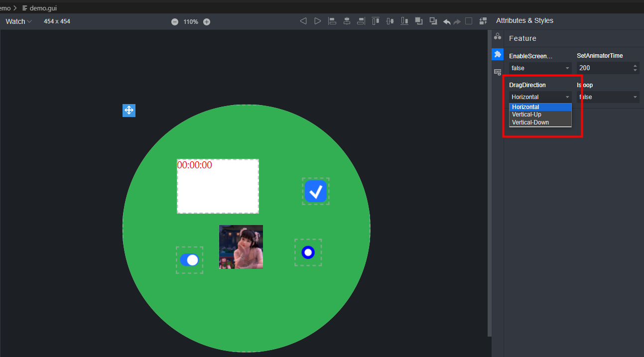Toggle the blue switch on canvas
Image resolution: width=644 pixels, height=357 pixels.
pos(189,260)
